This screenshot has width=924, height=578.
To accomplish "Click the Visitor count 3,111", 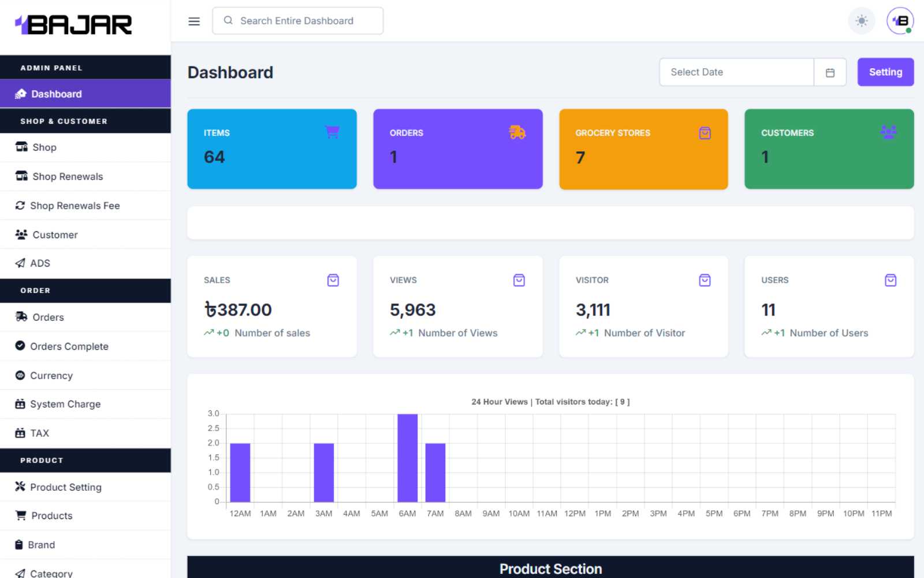I will (593, 310).
